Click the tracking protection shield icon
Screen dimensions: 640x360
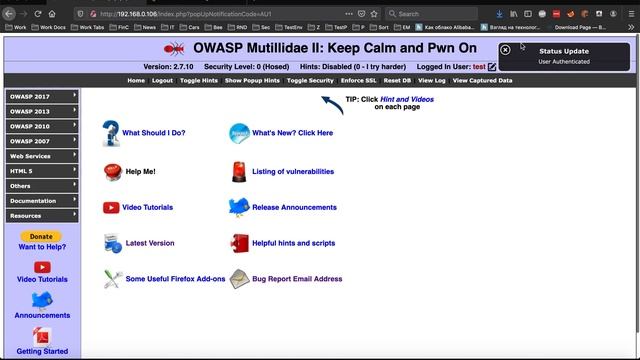click(80, 14)
